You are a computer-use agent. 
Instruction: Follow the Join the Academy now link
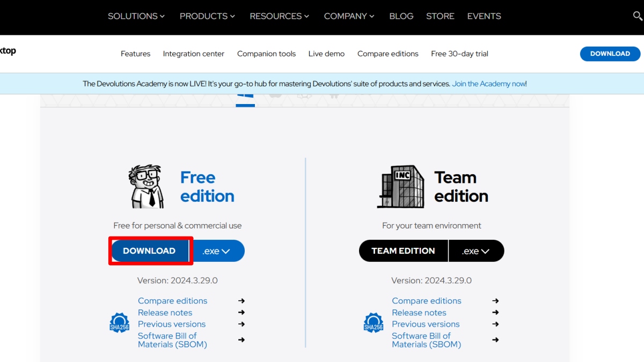tap(489, 84)
